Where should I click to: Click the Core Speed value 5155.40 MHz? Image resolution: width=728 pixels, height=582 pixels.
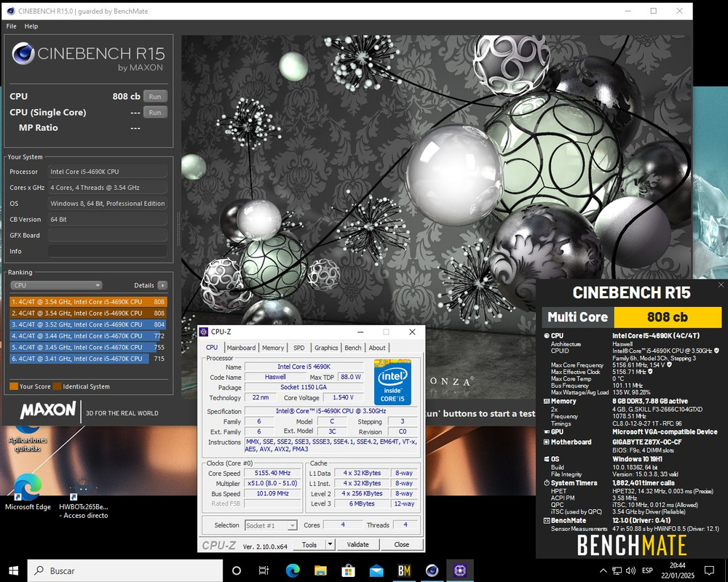(x=272, y=473)
